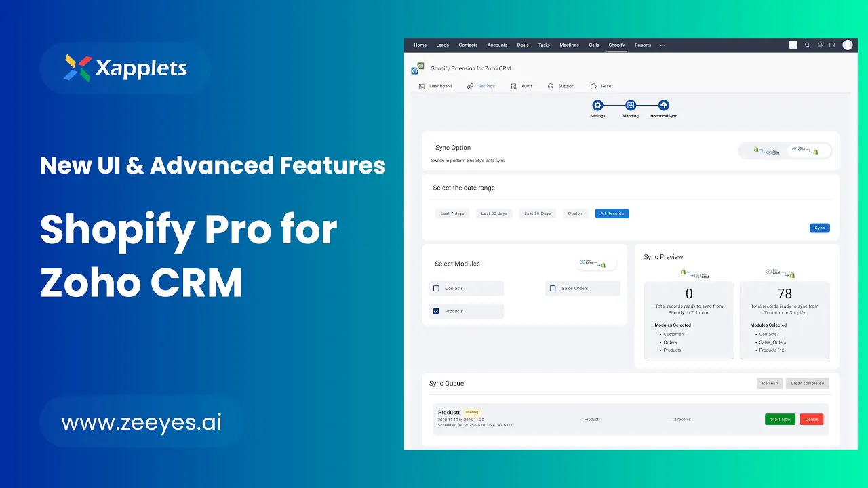Viewport: 868px width, 488px height.
Task: Check the Contacts module checkbox
Action: [436, 289]
